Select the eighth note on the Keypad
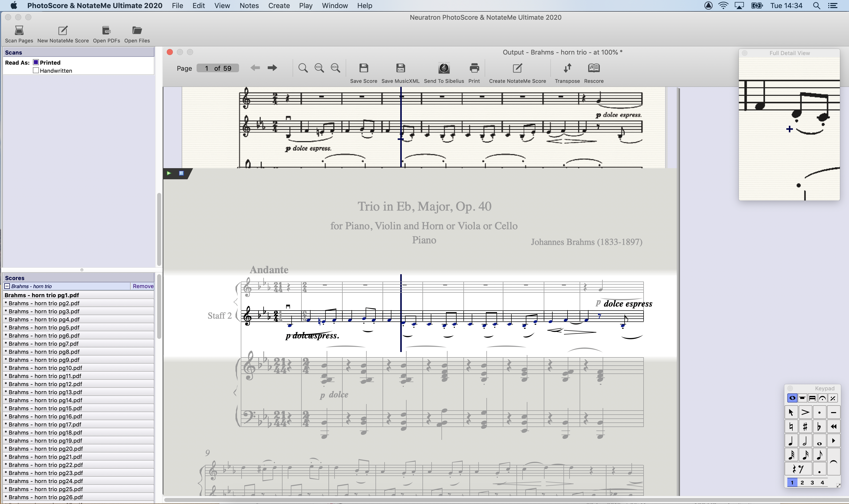The height and width of the screenshot is (504, 849). 819,455
